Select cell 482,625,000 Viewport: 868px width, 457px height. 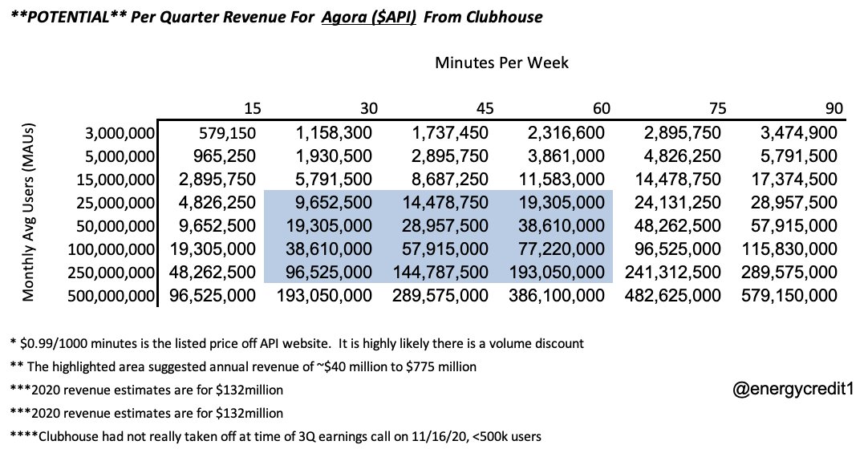click(x=673, y=295)
